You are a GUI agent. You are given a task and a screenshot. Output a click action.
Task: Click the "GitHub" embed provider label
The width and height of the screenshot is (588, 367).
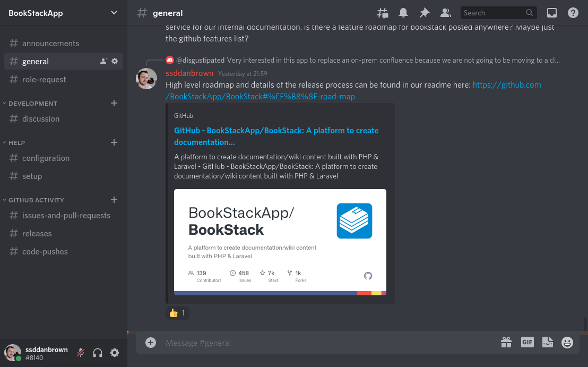point(184,116)
